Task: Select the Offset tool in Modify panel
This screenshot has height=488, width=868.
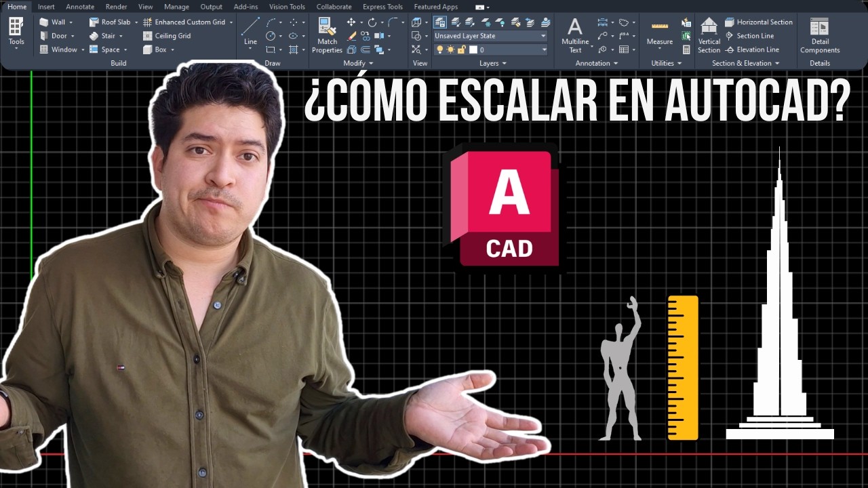Action: [x=365, y=49]
